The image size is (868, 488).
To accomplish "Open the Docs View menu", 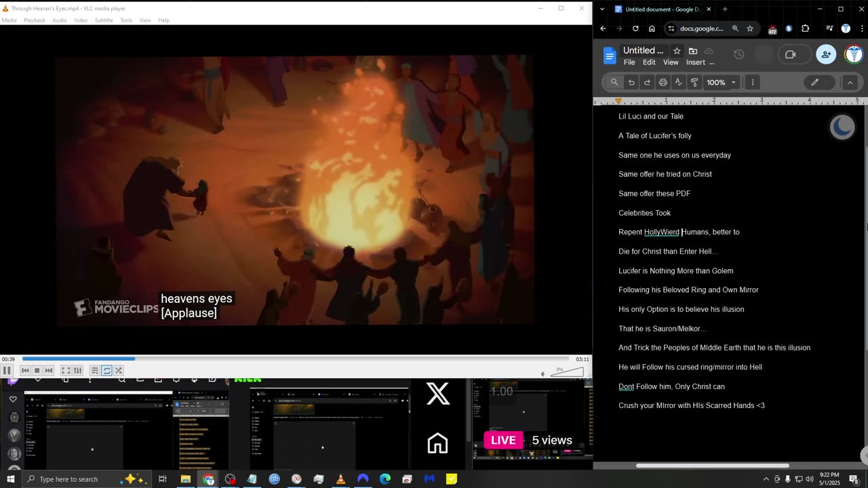I will click(x=671, y=62).
